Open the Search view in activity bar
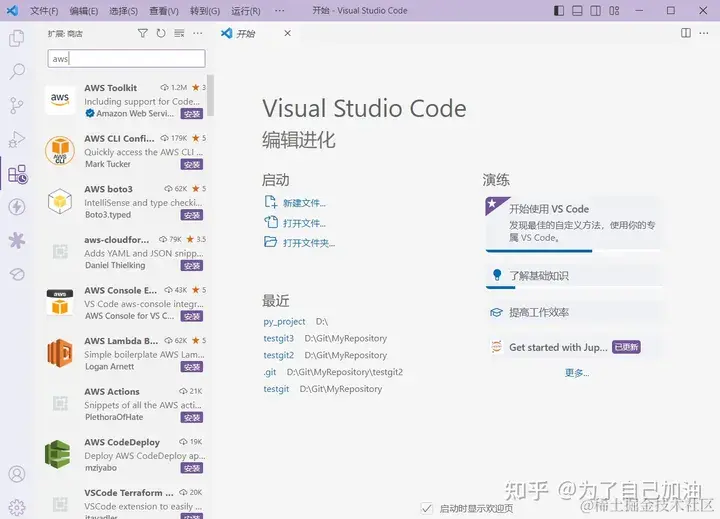The image size is (720, 519). pos(17,72)
